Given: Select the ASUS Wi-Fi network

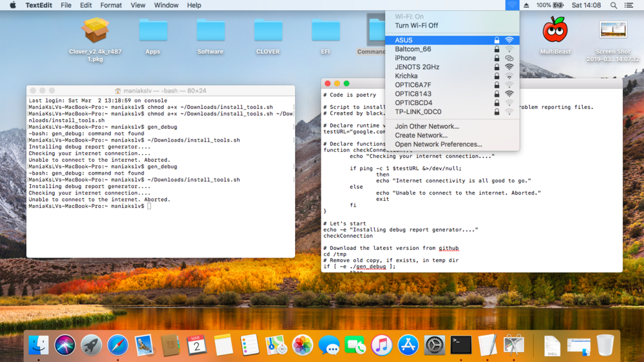Looking at the screenshot, I should pos(404,40).
